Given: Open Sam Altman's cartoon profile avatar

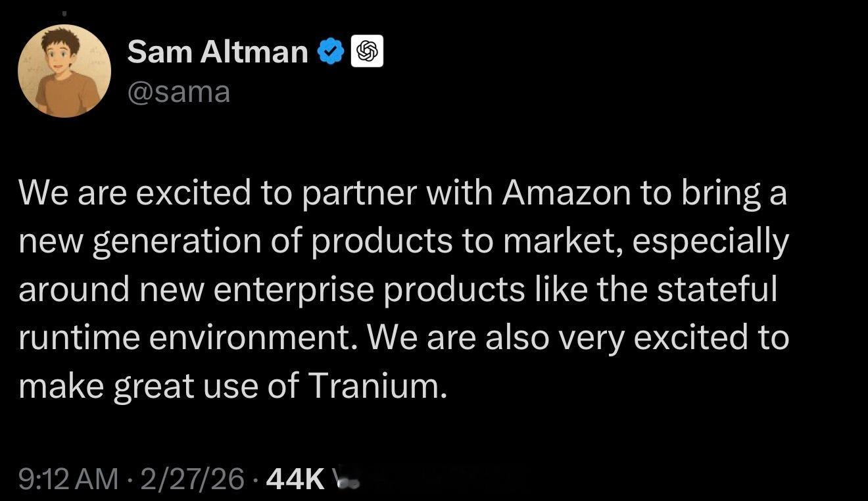Looking at the screenshot, I should (x=64, y=71).
